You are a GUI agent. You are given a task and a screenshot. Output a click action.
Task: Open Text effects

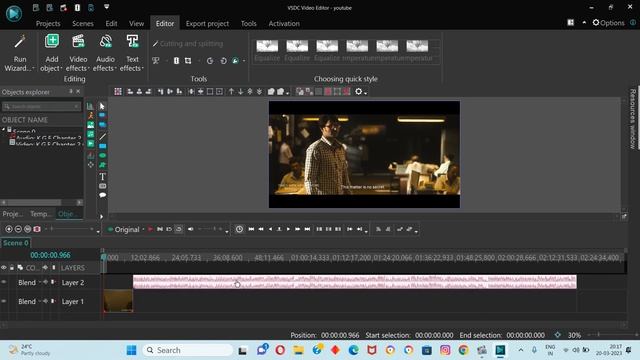pos(132,53)
